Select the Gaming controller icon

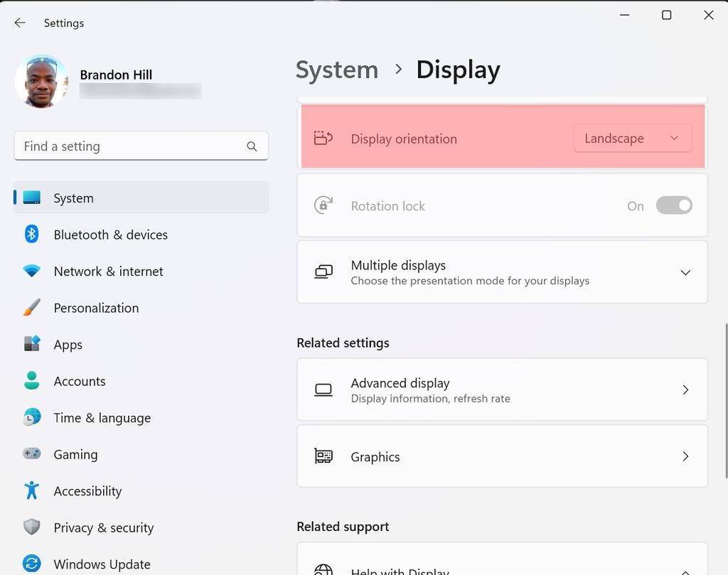[32, 454]
